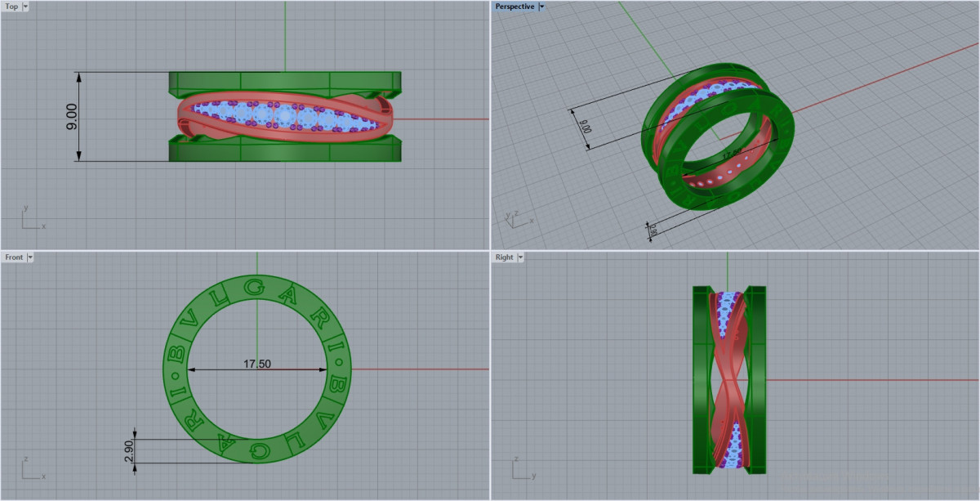
Task: Click the Front viewport title label
Action: [14, 257]
